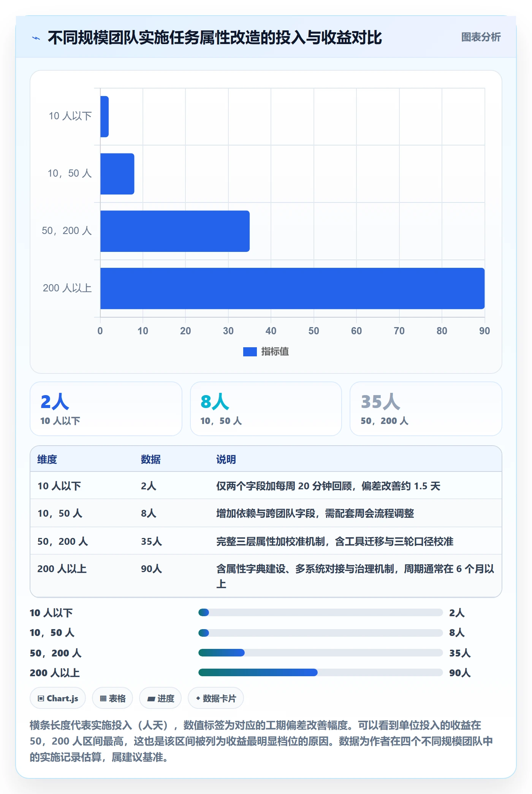Click the 50，200 人 progress bar

click(x=320, y=653)
